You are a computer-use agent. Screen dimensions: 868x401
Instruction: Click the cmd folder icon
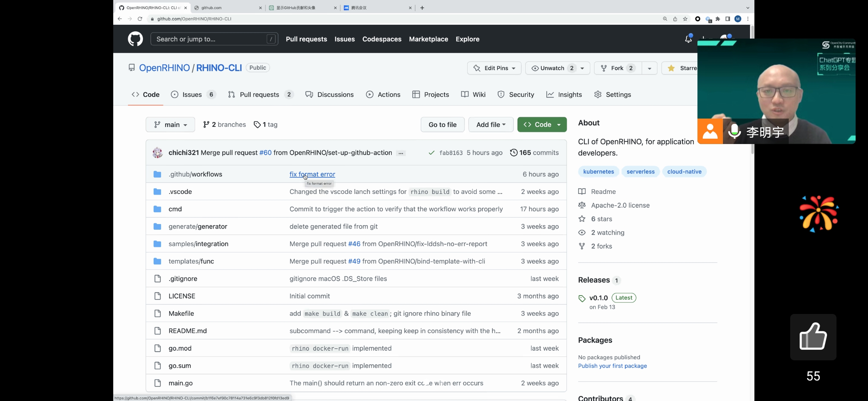point(157,209)
